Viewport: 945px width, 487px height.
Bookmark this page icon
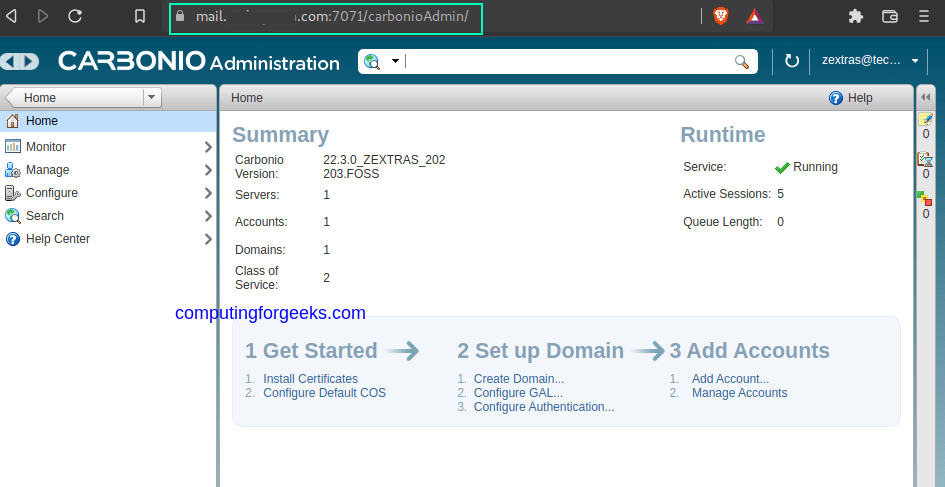(140, 16)
